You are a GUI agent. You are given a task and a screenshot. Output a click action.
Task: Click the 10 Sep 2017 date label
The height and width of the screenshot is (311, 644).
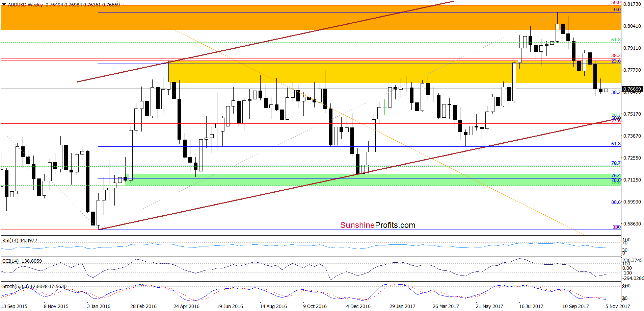pos(575,306)
